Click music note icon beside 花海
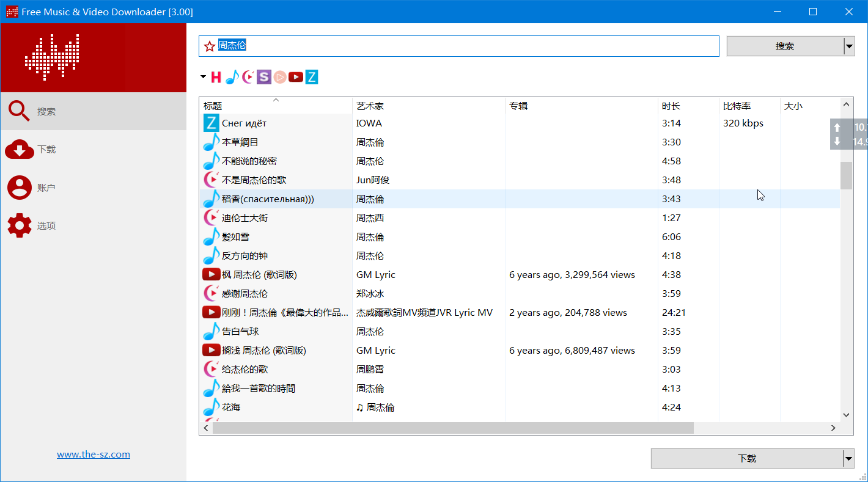This screenshot has width=868, height=482. point(211,407)
